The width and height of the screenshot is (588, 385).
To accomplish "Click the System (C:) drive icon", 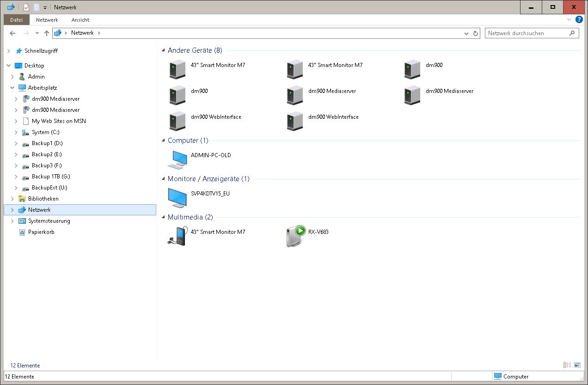I will tap(26, 132).
